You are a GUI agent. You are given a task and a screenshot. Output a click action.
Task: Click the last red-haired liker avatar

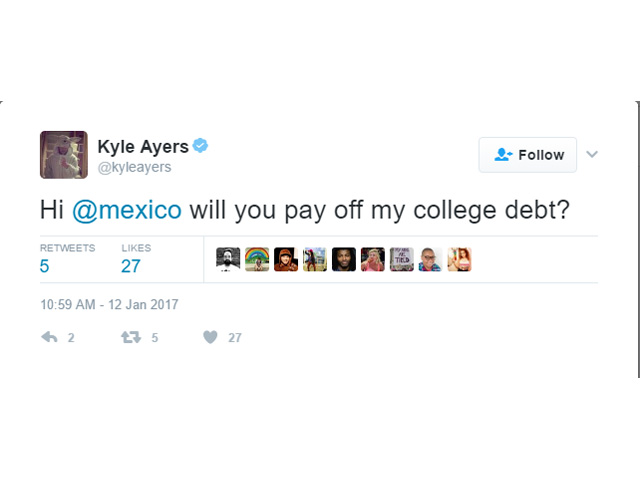[x=460, y=259]
